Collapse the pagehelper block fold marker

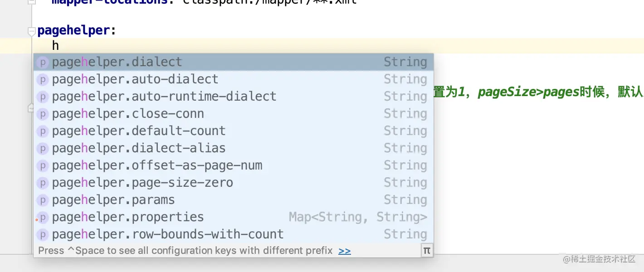pyautogui.click(x=31, y=31)
